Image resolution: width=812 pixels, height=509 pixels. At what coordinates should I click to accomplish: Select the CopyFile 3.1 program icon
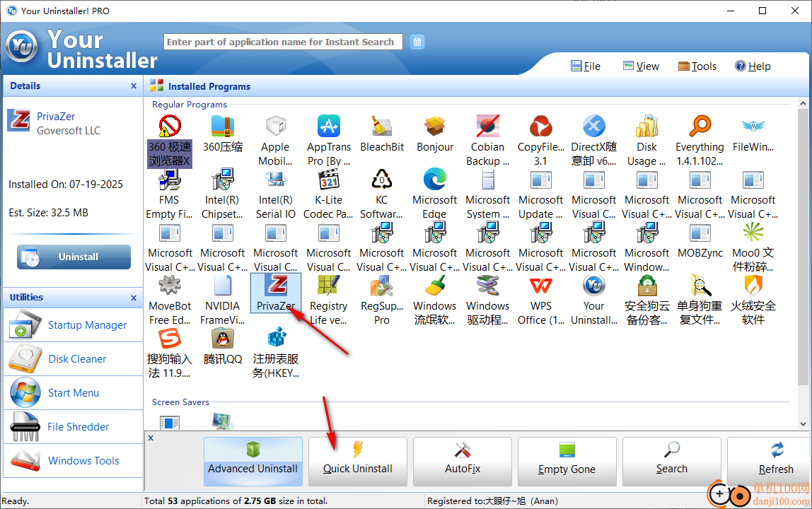tap(541, 126)
